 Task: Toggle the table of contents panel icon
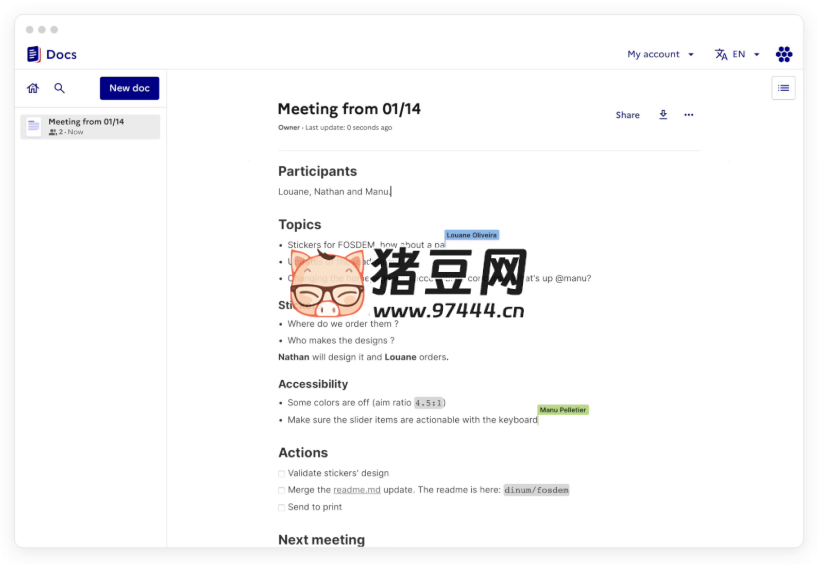point(783,88)
